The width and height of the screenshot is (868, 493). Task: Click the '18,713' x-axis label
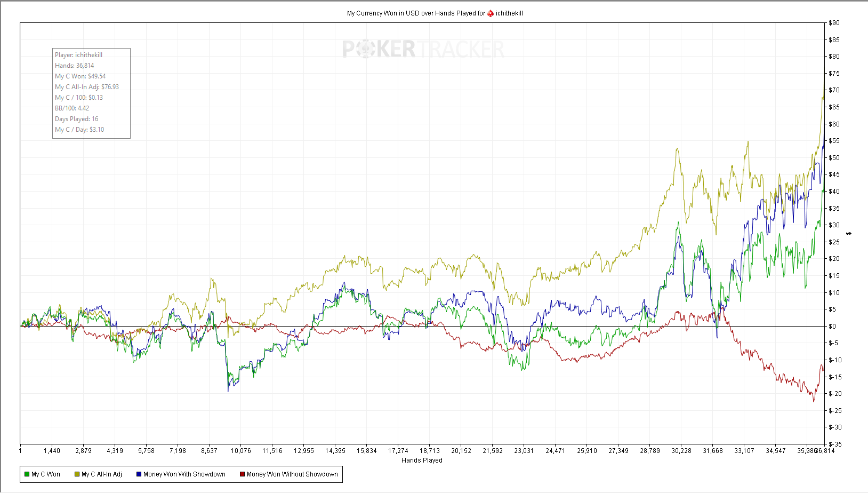(429, 451)
